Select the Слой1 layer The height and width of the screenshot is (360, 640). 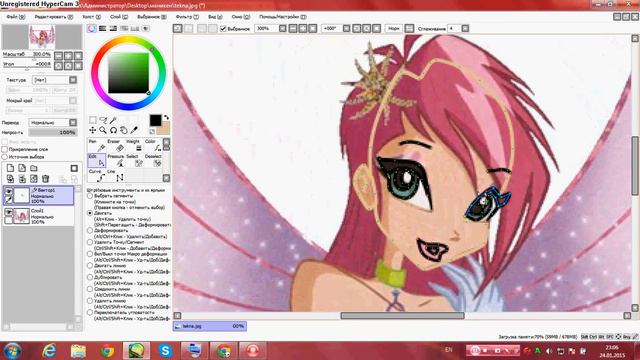38,216
